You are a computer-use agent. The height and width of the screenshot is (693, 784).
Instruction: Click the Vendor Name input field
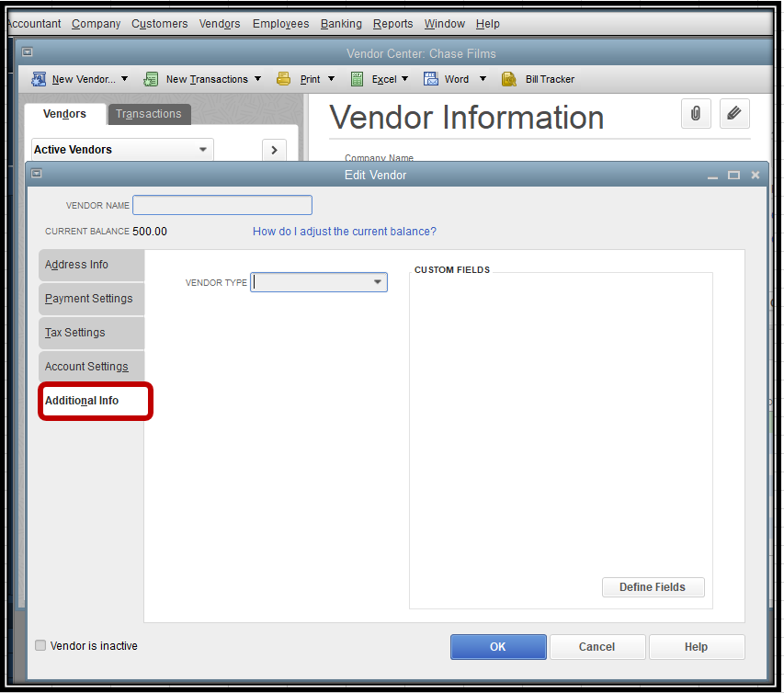pos(222,205)
